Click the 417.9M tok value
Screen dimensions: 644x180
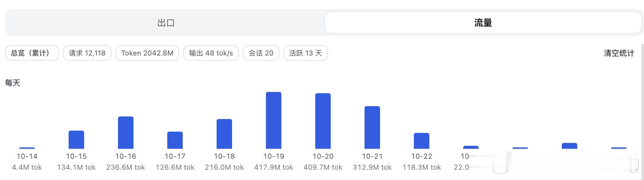tap(274, 167)
